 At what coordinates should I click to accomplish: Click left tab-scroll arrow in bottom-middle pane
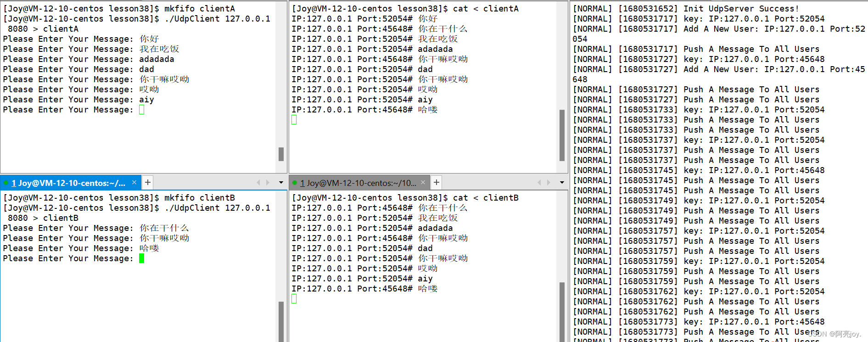(539, 183)
